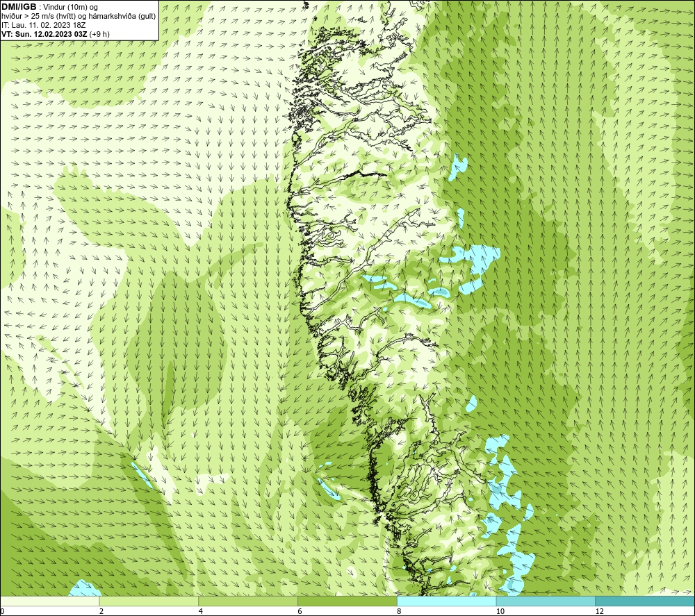Click the 8–10 m/s light cyan legend swatch
The height and width of the screenshot is (616, 695).
[x=447, y=601]
